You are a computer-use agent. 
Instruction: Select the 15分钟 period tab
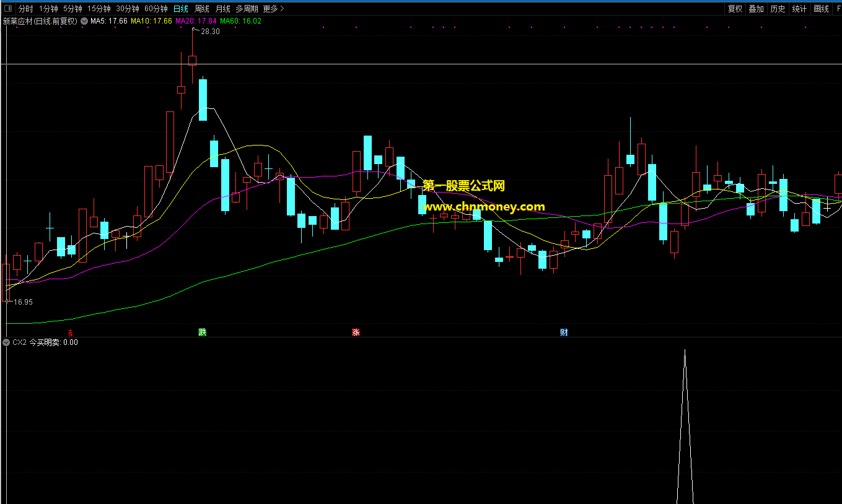point(99,9)
